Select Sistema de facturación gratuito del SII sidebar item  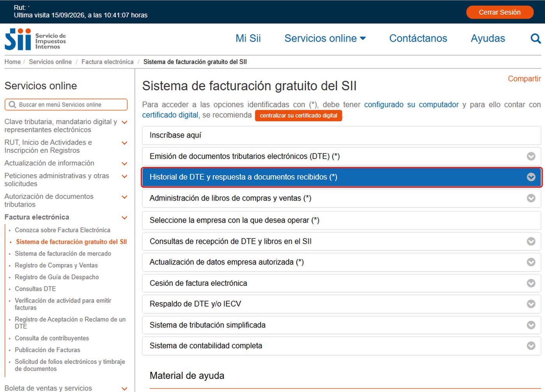pyautogui.click(x=71, y=241)
